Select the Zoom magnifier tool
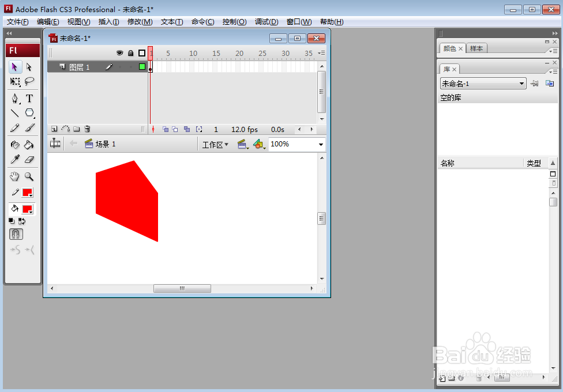 (29, 176)
